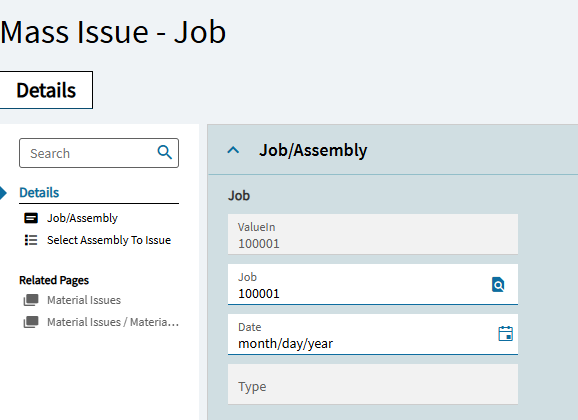
Task: Focus the sidebar Search input field
Action: tap(88, 153)
